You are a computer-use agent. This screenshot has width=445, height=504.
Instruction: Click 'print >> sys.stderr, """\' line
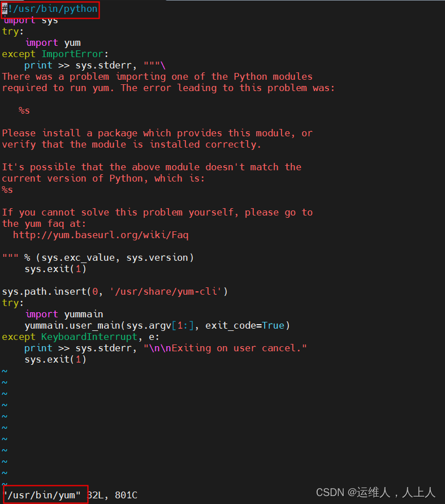[x=95, y=65]
